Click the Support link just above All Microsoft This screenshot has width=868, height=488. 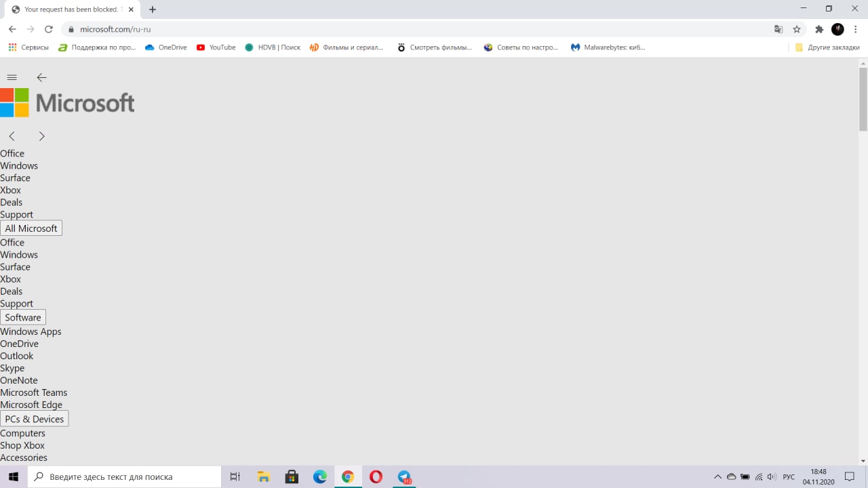(16, 214)
